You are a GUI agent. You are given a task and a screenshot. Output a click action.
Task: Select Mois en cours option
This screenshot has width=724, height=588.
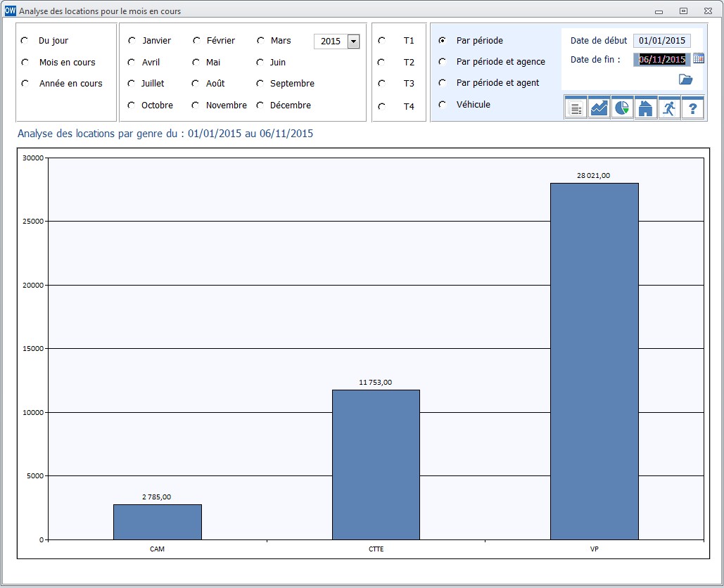[x=25, y=62]
